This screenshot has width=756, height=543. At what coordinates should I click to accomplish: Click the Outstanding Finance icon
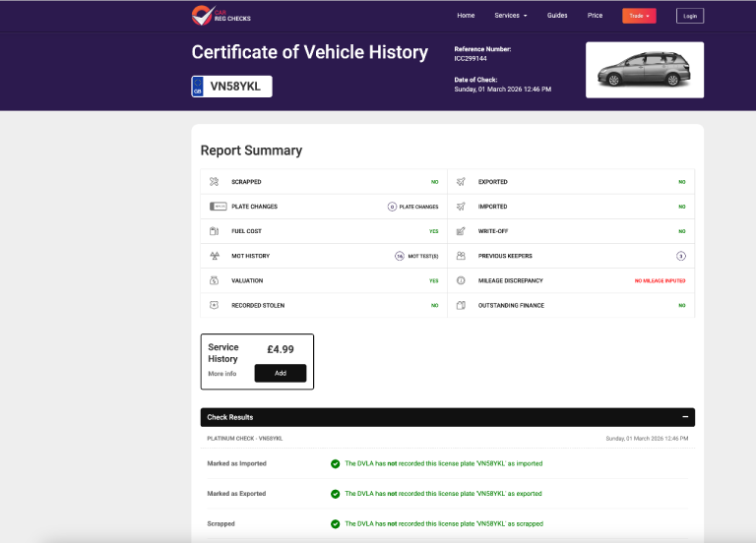pos(461,305)
